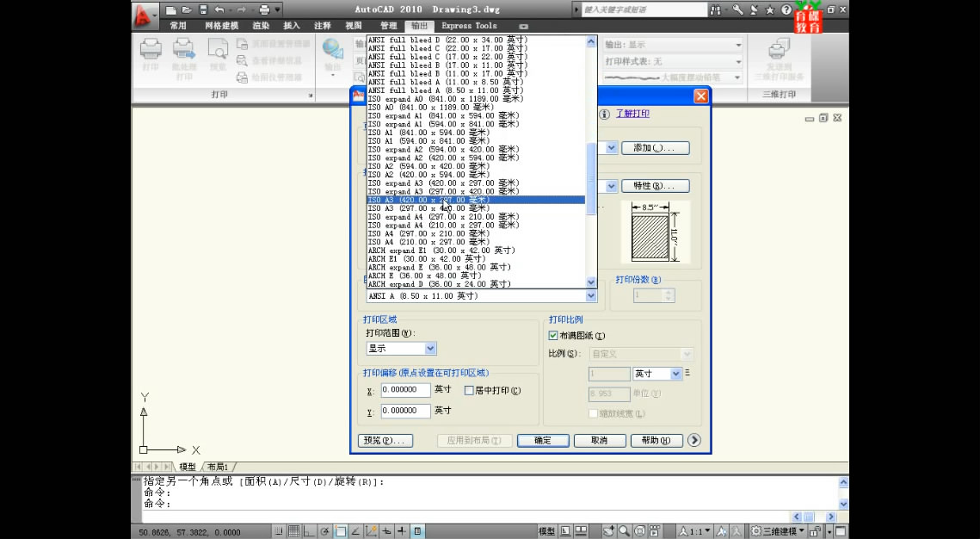This screenshot has width=980, height=539.
Task: Toggle the 布满图纸 fit to paper checkbox
Action: pyautogui.click(x=553, y=336)
